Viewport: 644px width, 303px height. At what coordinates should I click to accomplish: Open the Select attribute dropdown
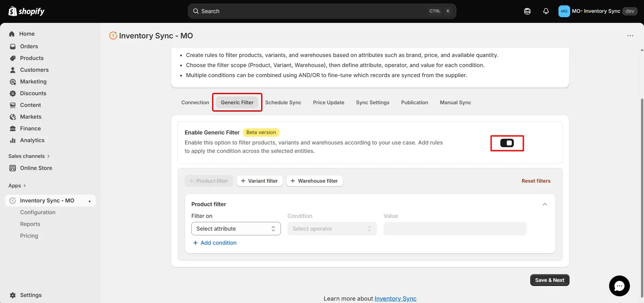pos(236,229)
